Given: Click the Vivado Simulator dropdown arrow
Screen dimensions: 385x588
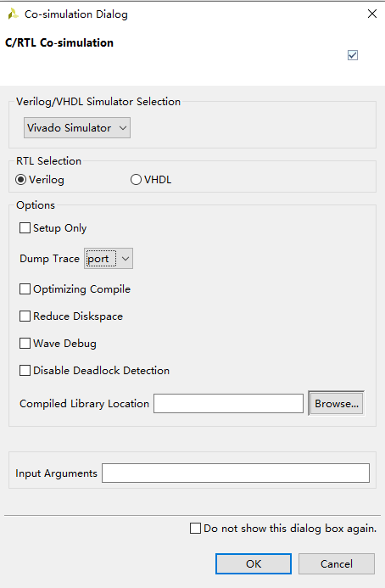Looking at the screenshot, I should point(123,128).
